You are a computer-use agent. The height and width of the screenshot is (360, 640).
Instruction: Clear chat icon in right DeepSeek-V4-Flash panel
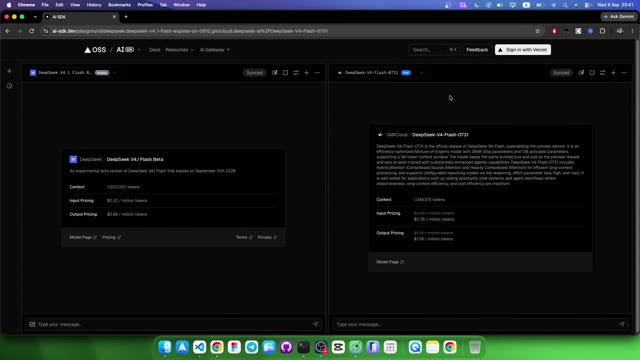pyautogui.click(x=581, y=73)
